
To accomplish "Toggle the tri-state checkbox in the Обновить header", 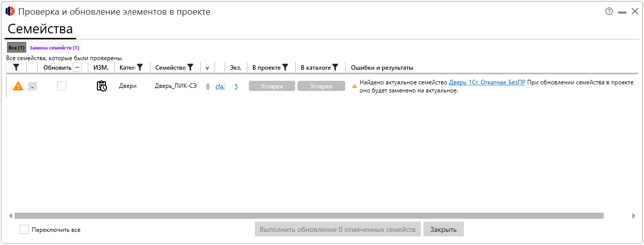I will click(77, 67).
